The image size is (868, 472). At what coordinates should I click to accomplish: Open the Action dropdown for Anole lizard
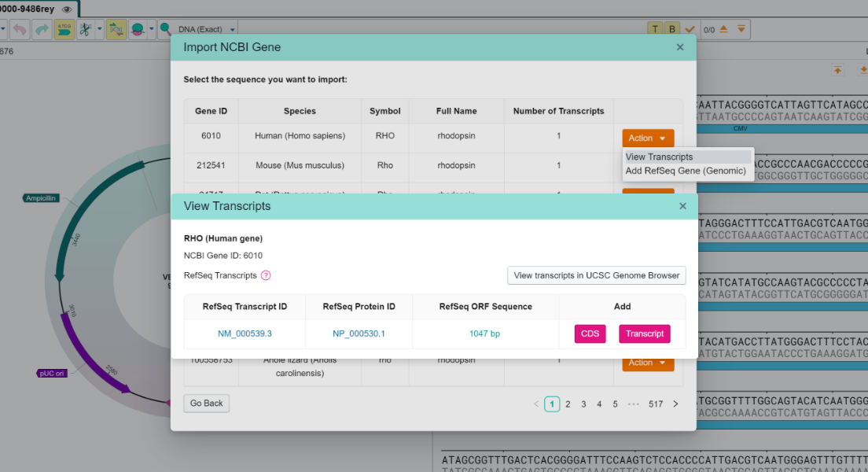coord(648,363)
